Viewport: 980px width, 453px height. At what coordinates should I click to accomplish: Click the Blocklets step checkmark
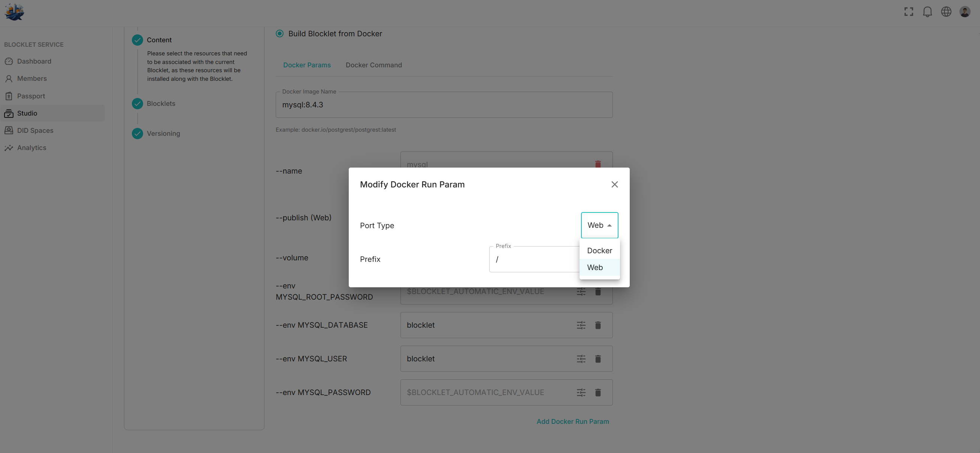(x=137, y=104)
